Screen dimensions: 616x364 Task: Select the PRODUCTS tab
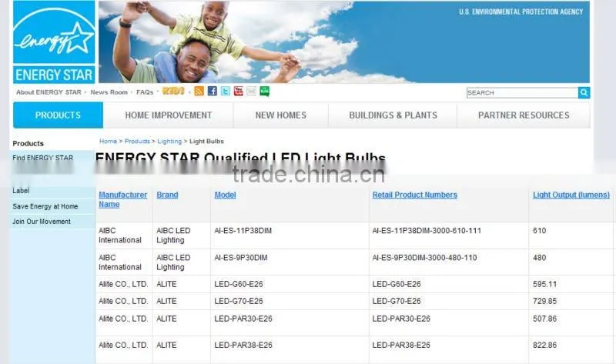pos(59,115)
